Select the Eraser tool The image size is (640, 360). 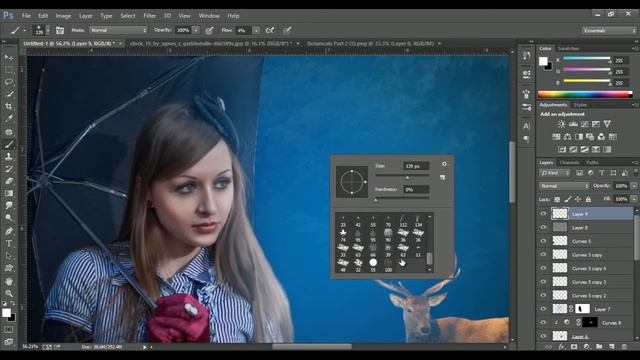(9, 181)
